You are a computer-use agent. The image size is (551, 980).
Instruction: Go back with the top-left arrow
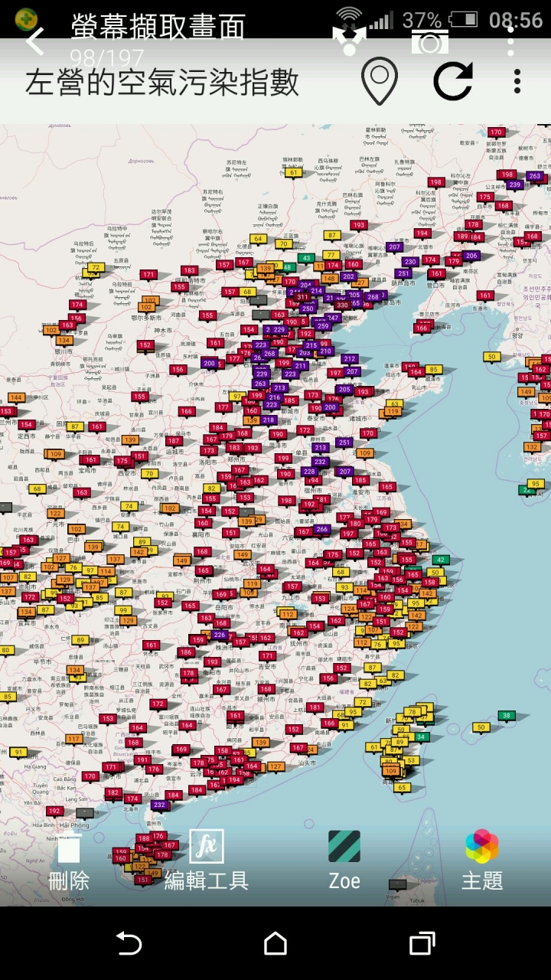click(34, 41)
